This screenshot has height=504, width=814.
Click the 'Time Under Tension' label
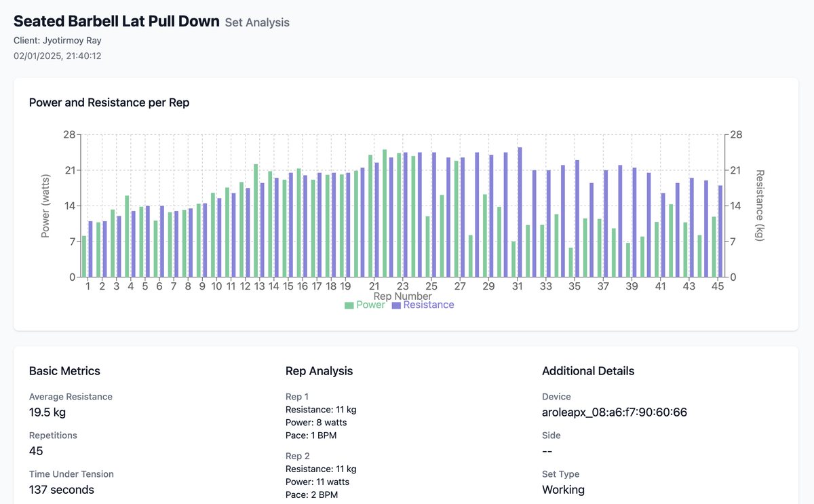point(71,474)
